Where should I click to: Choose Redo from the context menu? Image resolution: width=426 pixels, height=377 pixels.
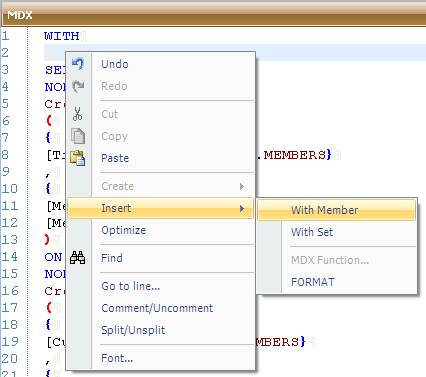161,86
